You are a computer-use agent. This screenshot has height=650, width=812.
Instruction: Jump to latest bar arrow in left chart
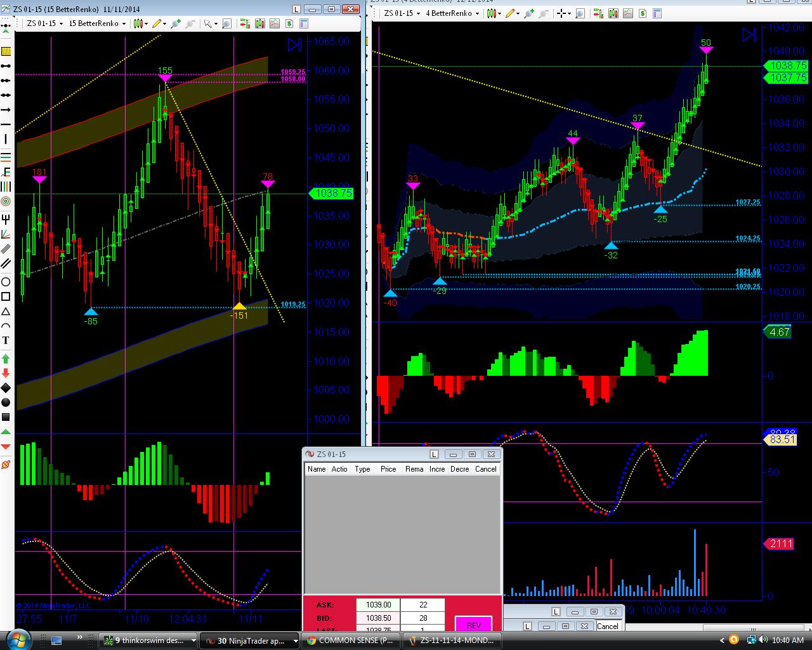pos(294,44)
